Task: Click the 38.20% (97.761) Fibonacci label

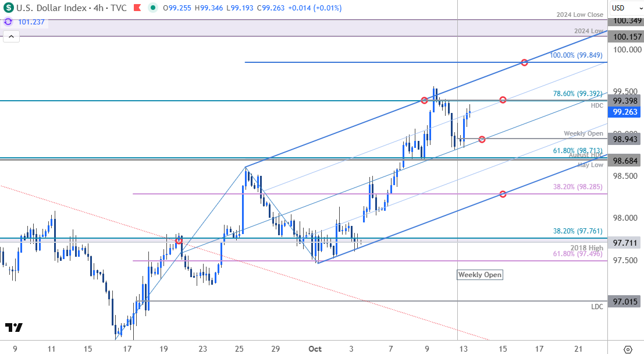Action: [x=578, y=231]
